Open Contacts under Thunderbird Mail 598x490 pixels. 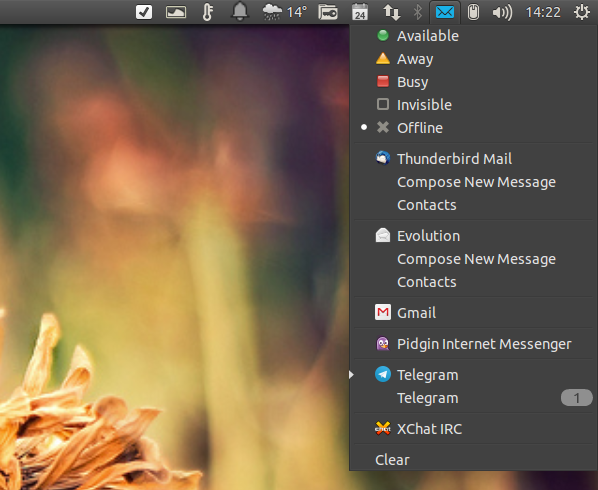[474, 205]
